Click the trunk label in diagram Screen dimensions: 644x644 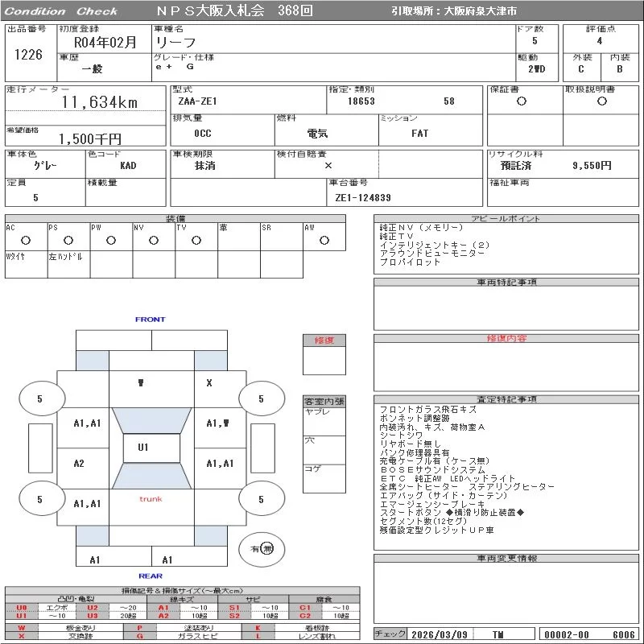tap(151, 499)
